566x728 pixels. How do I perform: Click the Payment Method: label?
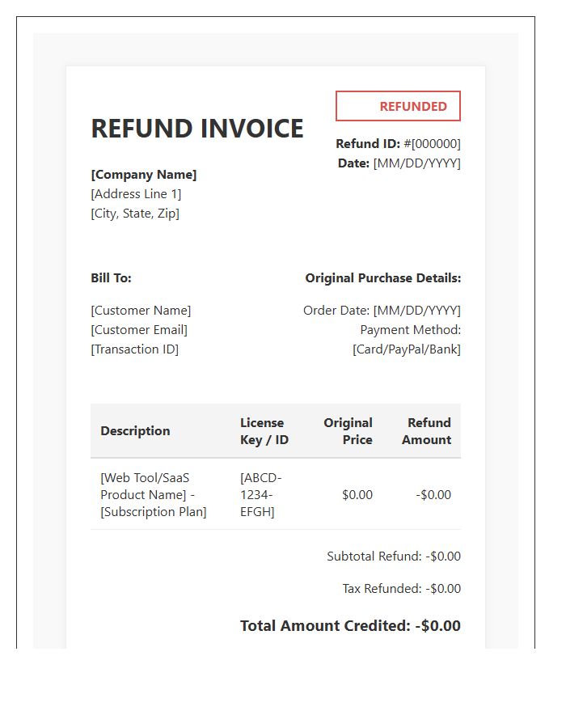pyautogui.click(x=411, y=330)
